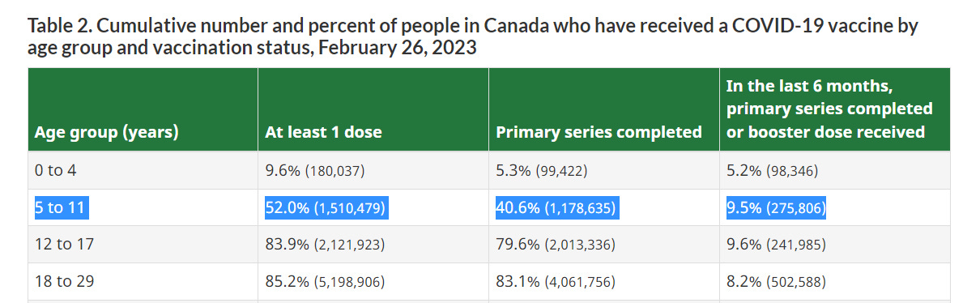Screen dimensions: 980x303
Task: Click the At least 1 dose header
Action: click(323, 132)
